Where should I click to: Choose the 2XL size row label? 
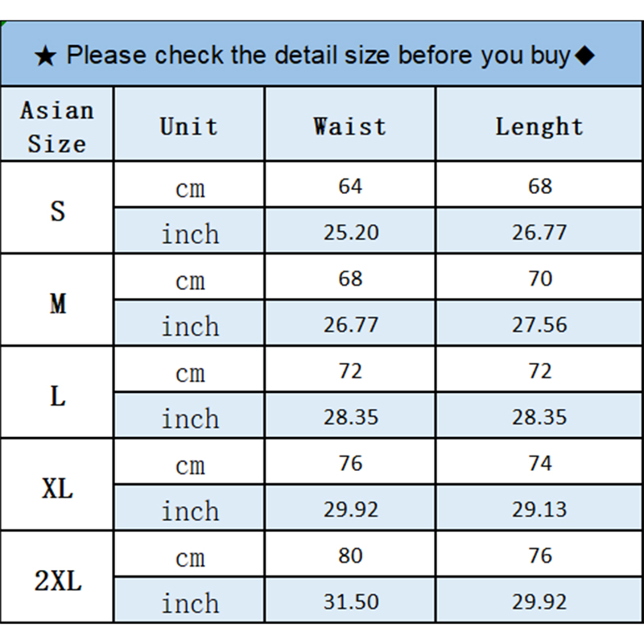(57, 580)
